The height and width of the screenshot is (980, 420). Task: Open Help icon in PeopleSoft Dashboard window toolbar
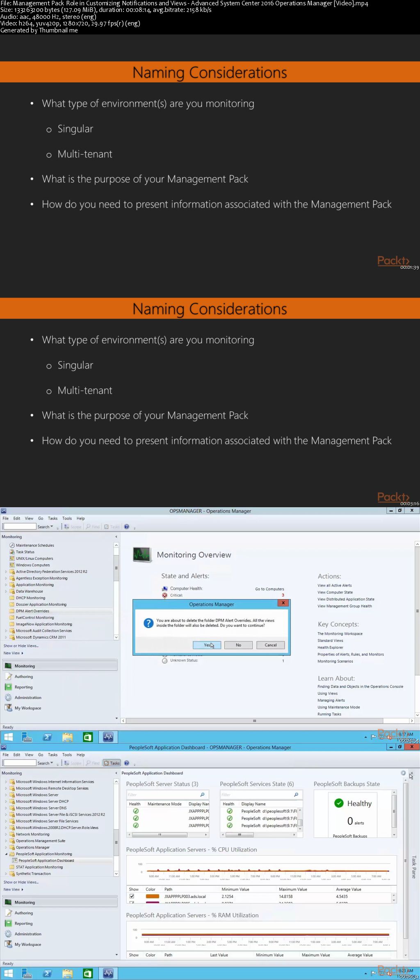click(x=127, y=763)
